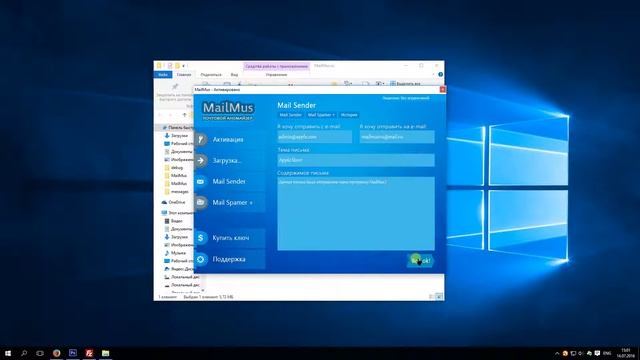Screen dimensions: 640x360
Task: Open the Поделиться ribbon tab in Explorer
Action: tap(211, 75)
